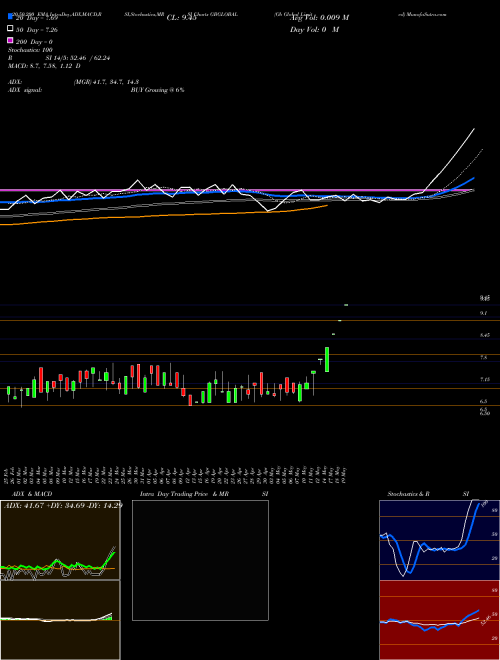
Task: Click the 9.1 price axis label
Action: pos(483,313)
